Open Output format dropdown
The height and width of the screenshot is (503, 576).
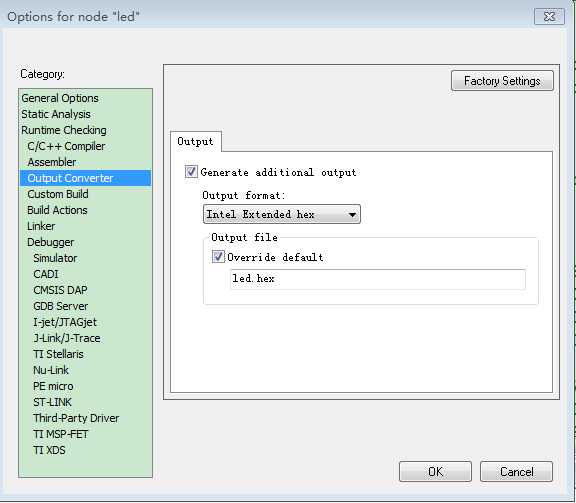pos(281,214)
